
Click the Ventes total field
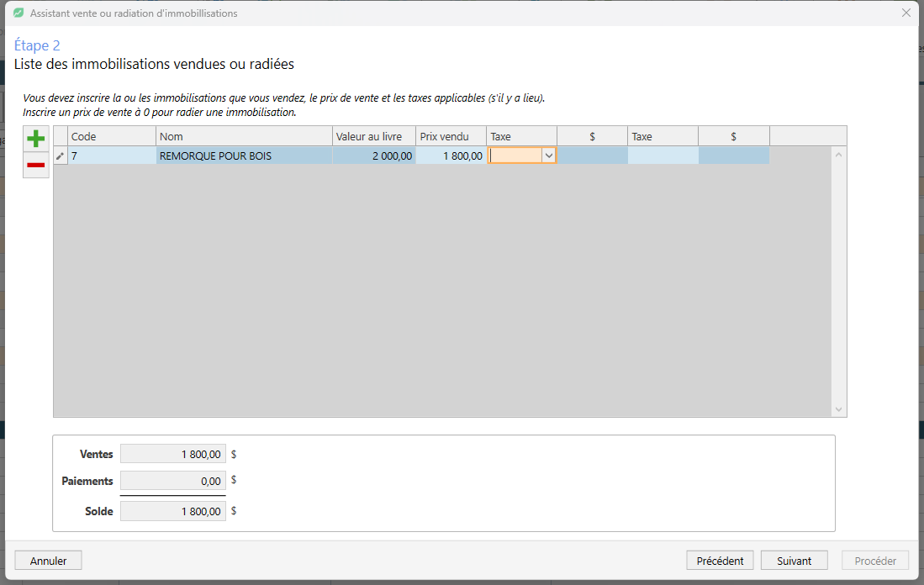[173, 454]
